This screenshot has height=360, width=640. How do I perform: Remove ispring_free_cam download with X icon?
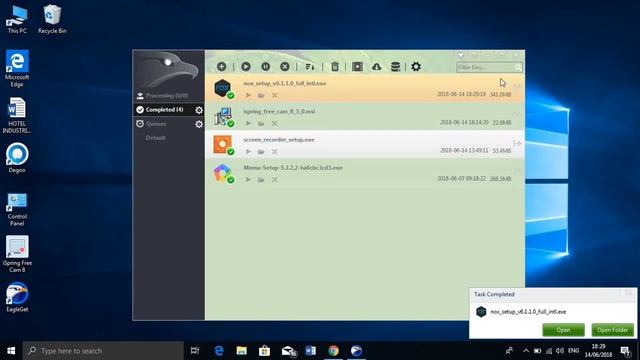coord(275,124)
